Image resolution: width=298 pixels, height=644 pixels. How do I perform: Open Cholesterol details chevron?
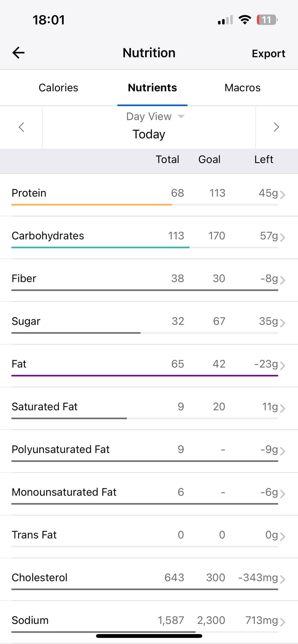point(282,579)
